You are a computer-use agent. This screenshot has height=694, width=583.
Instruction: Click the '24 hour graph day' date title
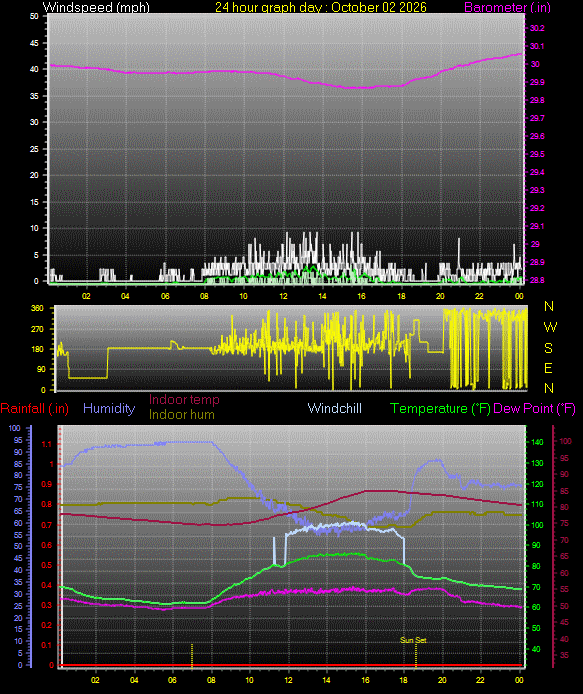320,7
